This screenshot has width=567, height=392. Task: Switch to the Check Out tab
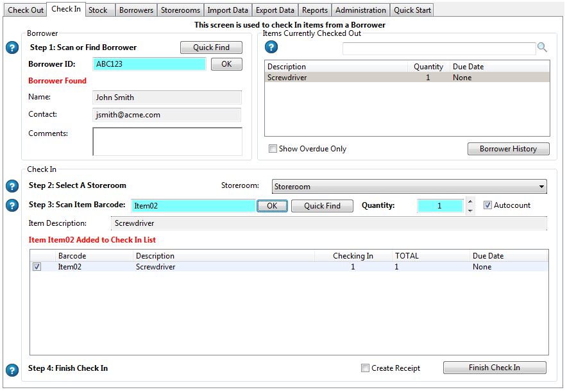(x=26, y=10)
